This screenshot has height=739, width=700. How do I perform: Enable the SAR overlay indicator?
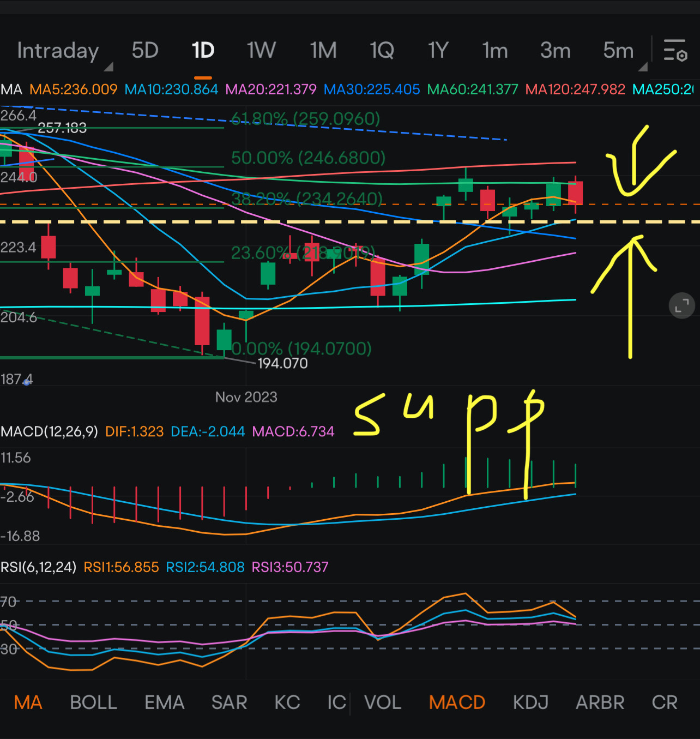pos(229,702)
